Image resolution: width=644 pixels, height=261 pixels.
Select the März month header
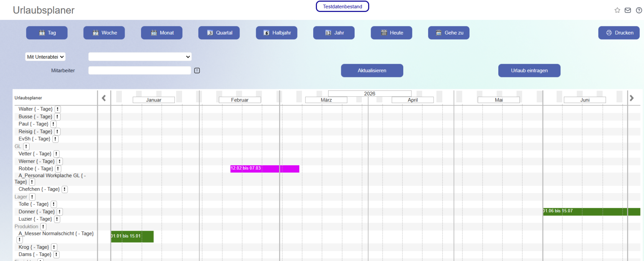coord(326,100)
